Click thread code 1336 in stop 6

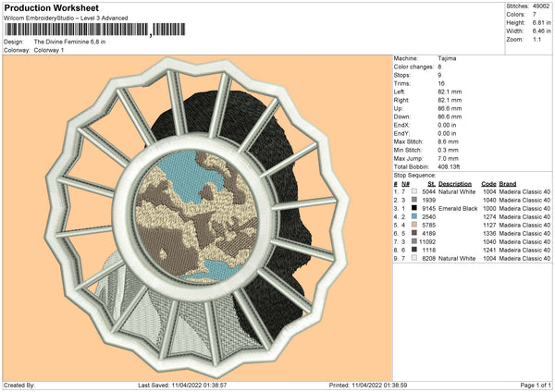(489, 233)
